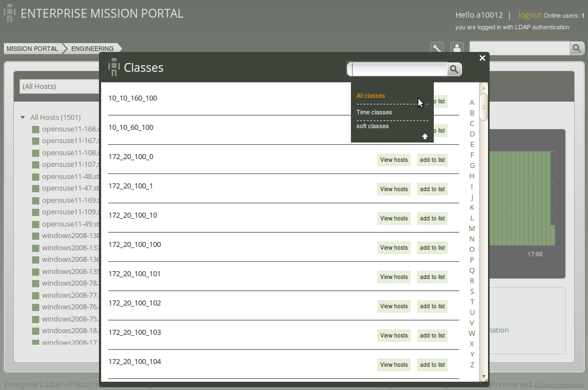This screenshot has height=390, width=588.
Task: Click green status square for opensuse11-168
Action: point(35,129)
